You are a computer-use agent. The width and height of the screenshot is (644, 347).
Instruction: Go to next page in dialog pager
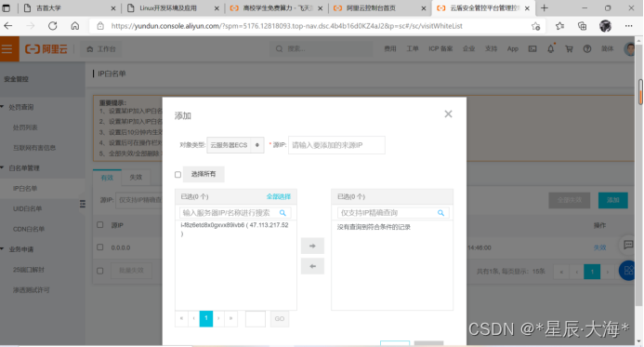(218, 319)
